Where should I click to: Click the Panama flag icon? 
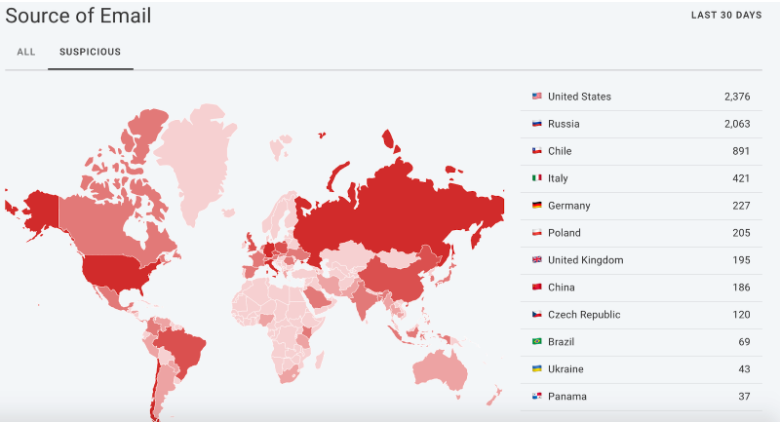click(x=537, y=396)
